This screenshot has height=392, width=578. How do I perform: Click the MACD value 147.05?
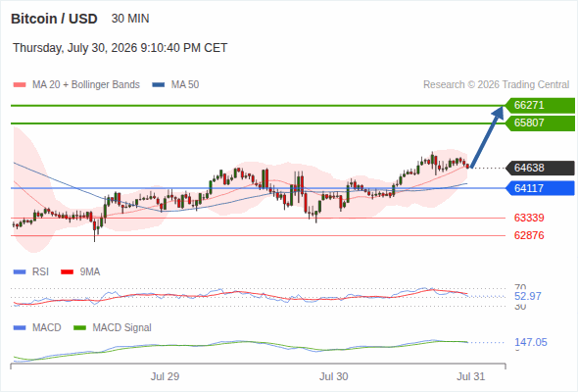coord(530,342)
